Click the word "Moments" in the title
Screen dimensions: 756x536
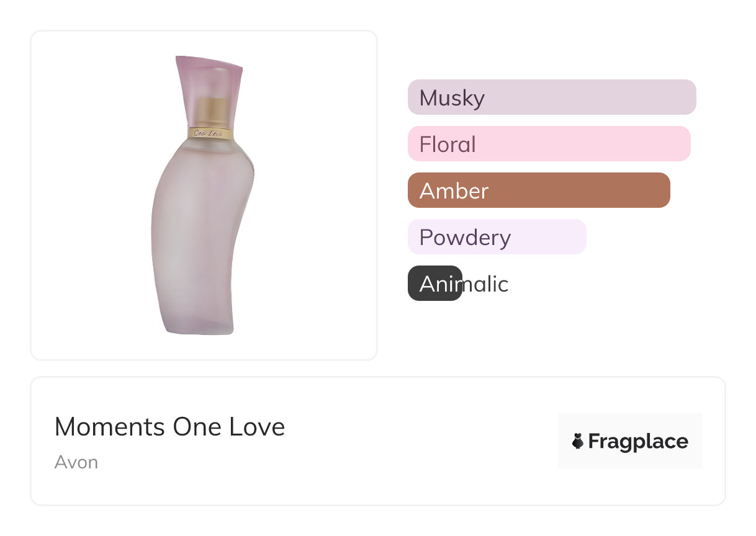(109, 427)
